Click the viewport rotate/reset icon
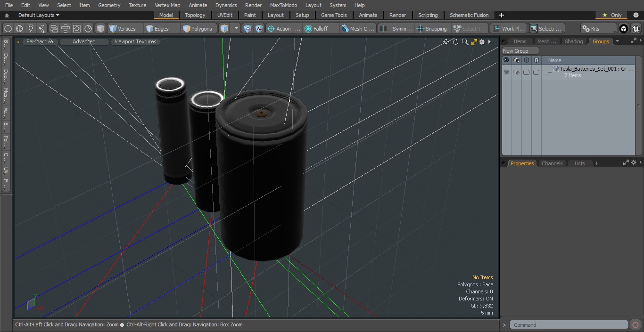The image size is (644, 332). (x=455, y=42)
